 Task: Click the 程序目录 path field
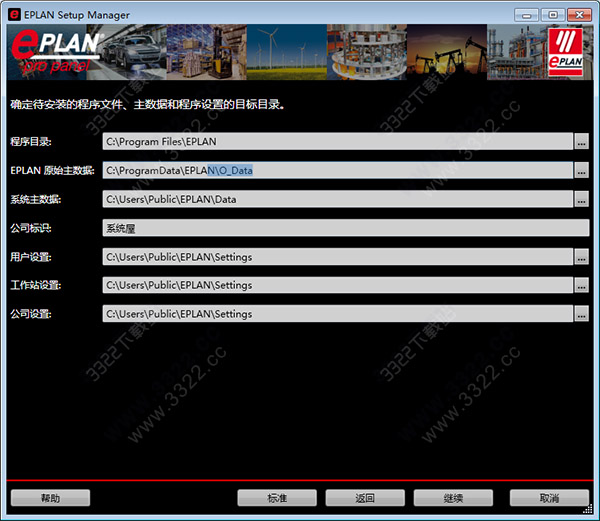(x=338, y=142)
